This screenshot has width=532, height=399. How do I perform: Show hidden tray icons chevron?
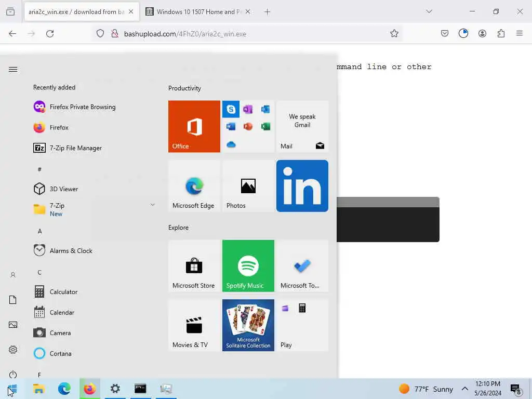coord(465,389)
